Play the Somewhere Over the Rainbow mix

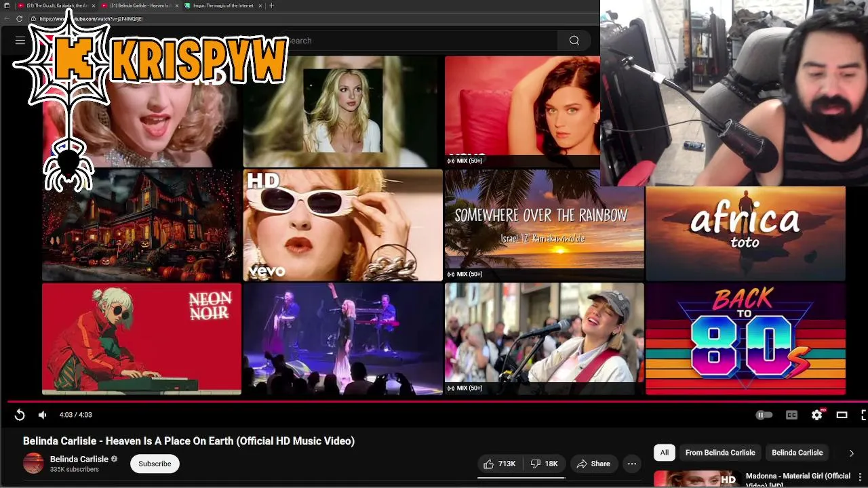(x=544, y=225)
